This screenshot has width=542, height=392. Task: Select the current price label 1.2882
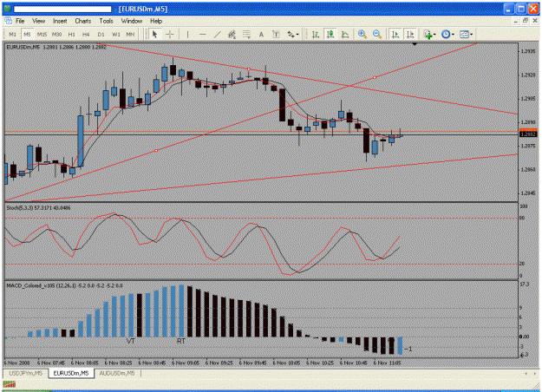[528, 134]
